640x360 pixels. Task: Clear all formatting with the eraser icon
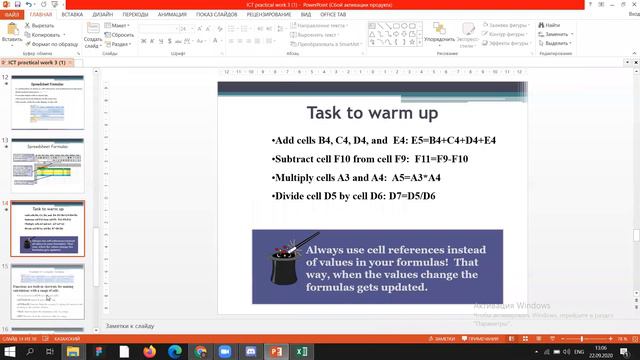[x=220, y=29]
